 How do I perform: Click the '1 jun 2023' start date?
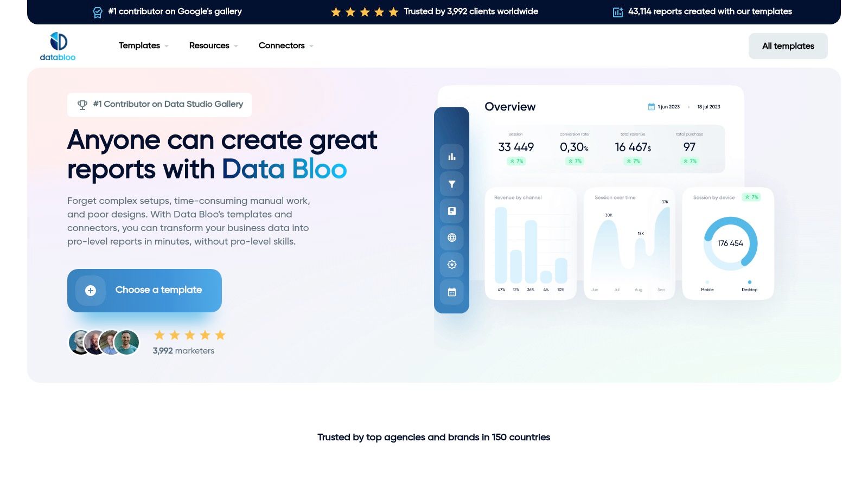pos(669,107)
